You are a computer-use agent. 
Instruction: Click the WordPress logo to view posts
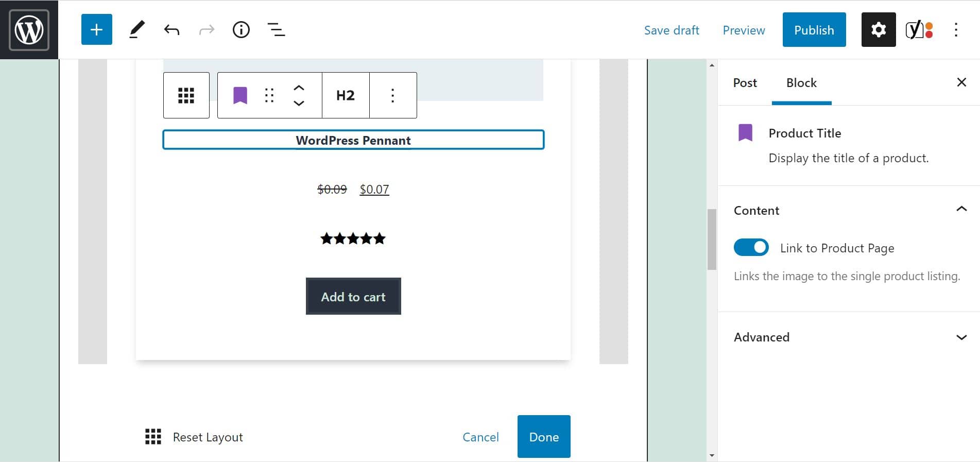tap(29, 30)
